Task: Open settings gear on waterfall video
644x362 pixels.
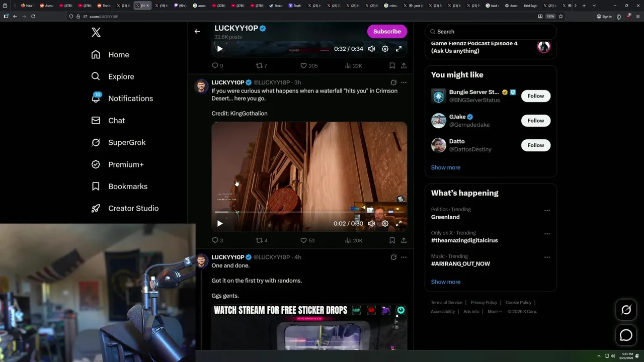Action: [385, 224]
